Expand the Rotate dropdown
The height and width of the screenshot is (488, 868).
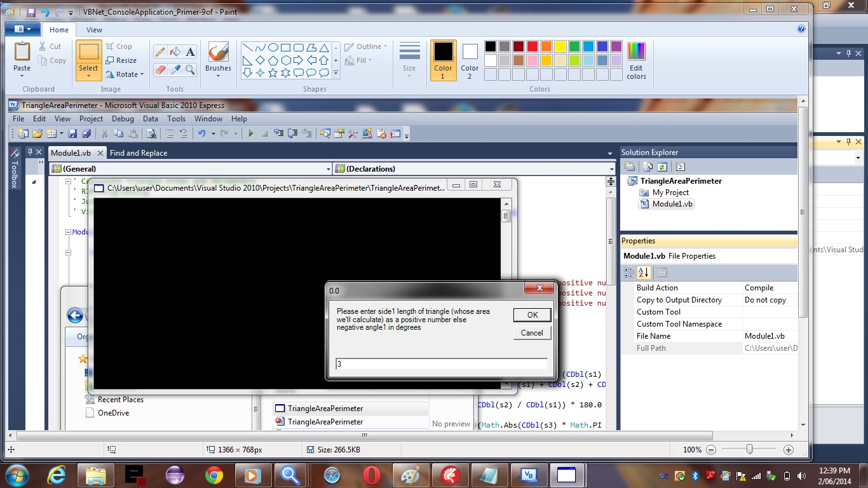click(126, 74)
